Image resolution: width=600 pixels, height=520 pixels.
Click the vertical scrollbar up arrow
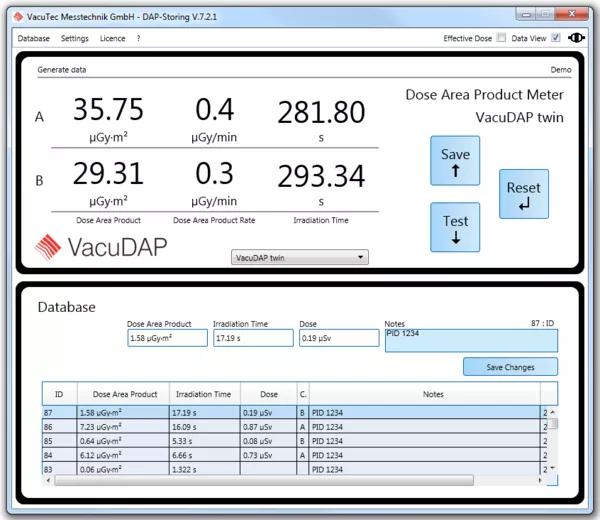(553, 412)
